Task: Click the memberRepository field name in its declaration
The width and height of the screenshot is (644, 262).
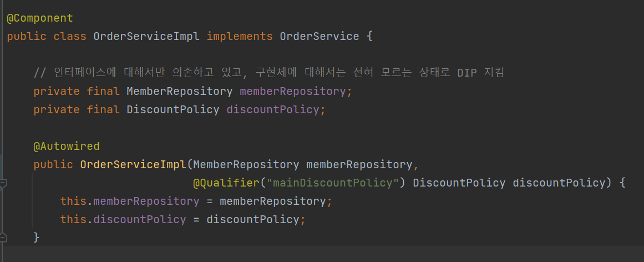Action: pos(293,91)
